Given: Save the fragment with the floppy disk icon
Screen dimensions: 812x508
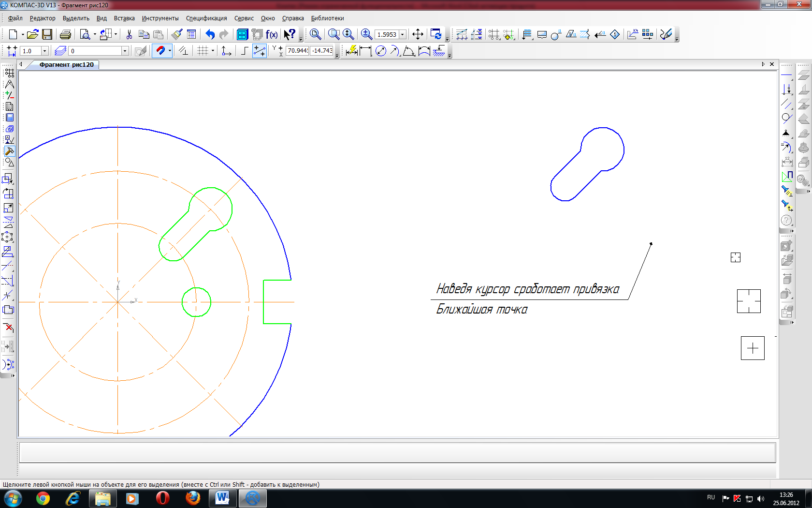Looking at the screenshot, I should point(47,34).
